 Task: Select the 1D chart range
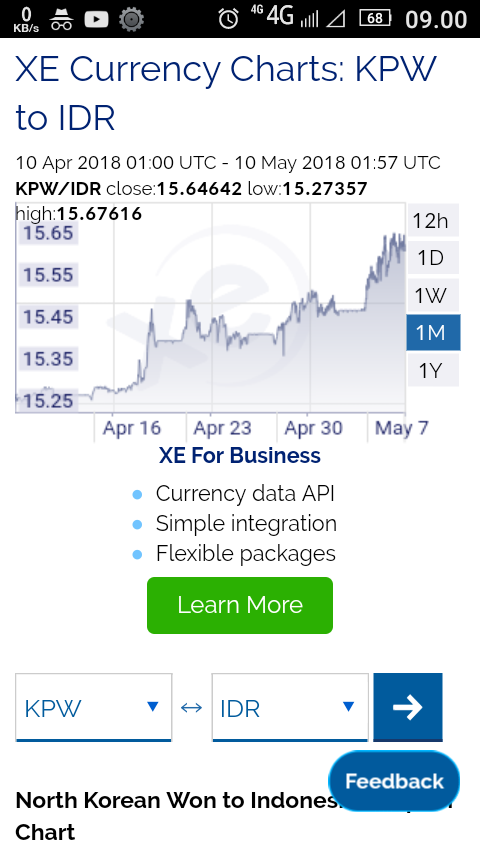(430, 258)
